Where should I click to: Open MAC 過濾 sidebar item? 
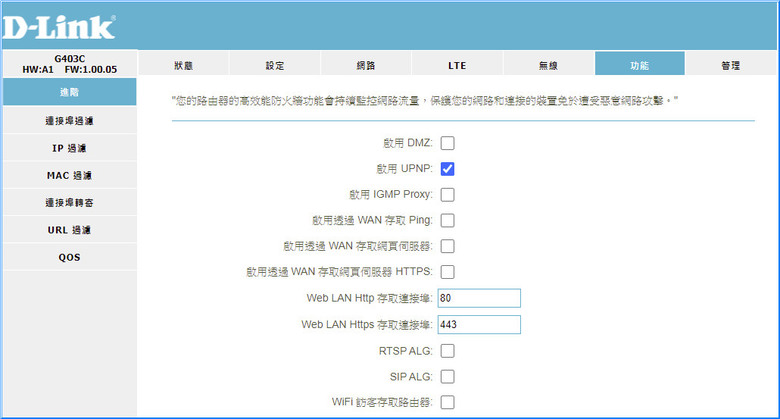(70, 176)
